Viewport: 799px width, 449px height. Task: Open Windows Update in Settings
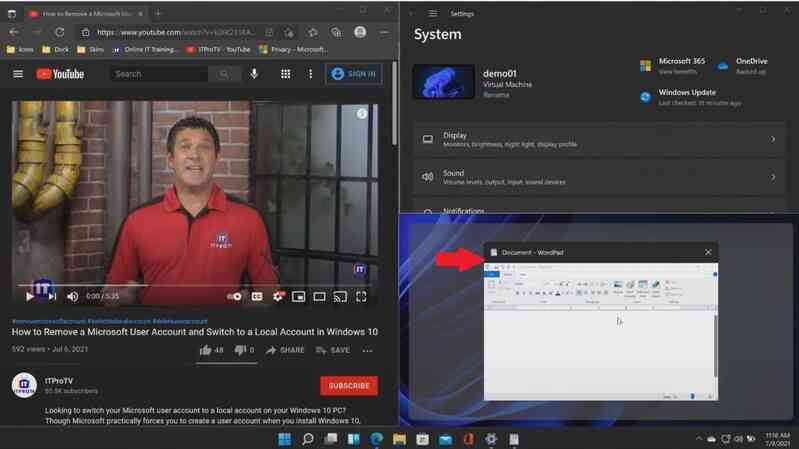tap(690, 97)
